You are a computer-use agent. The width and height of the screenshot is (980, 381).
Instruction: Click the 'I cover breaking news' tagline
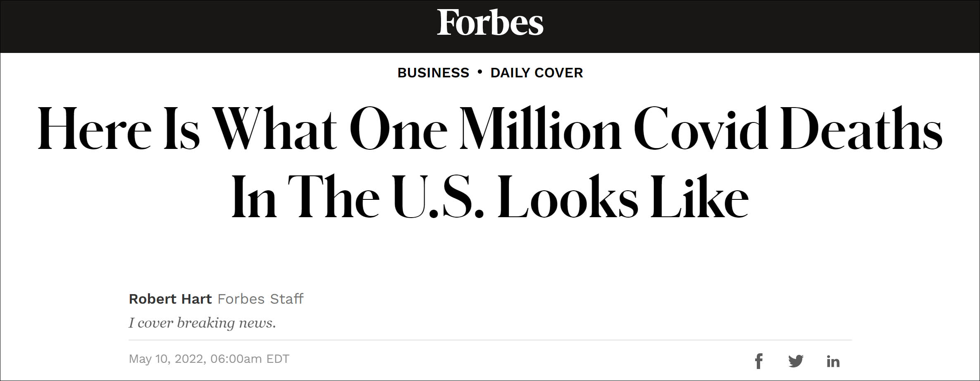coord(202,323)
